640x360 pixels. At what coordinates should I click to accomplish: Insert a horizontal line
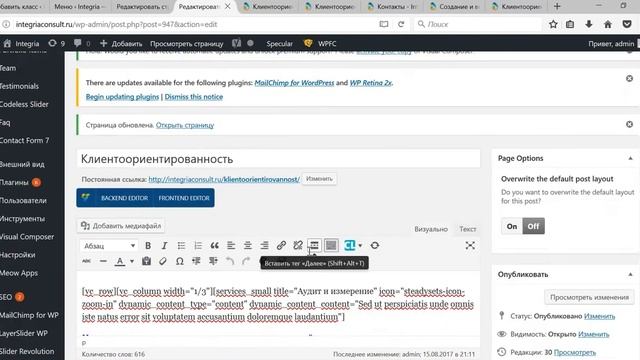pos(103,261)
